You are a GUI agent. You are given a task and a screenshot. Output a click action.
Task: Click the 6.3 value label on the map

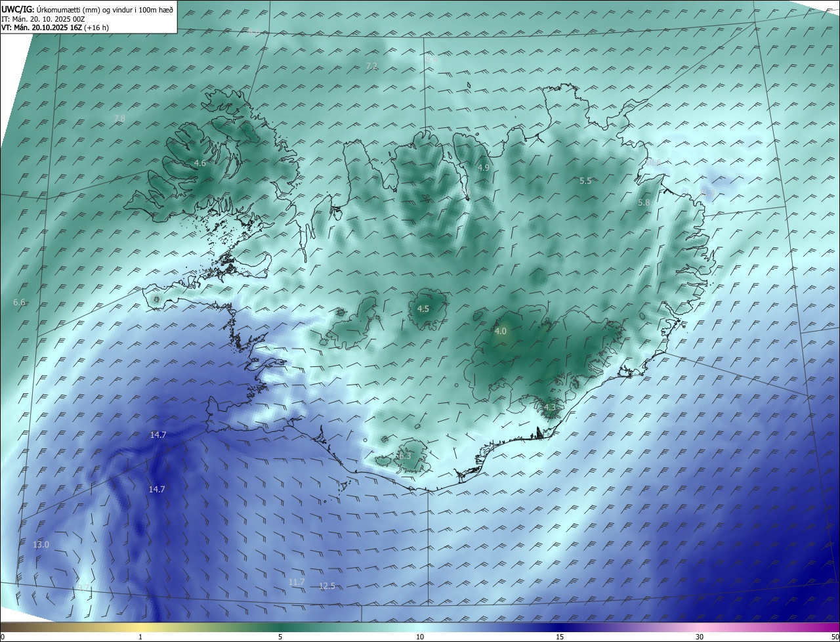tap(404, 456)
